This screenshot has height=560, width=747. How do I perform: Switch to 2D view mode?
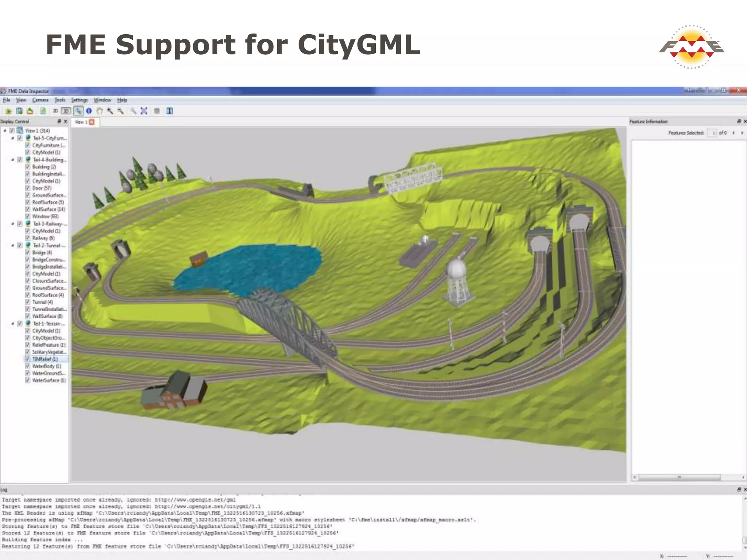click(55, 111)
